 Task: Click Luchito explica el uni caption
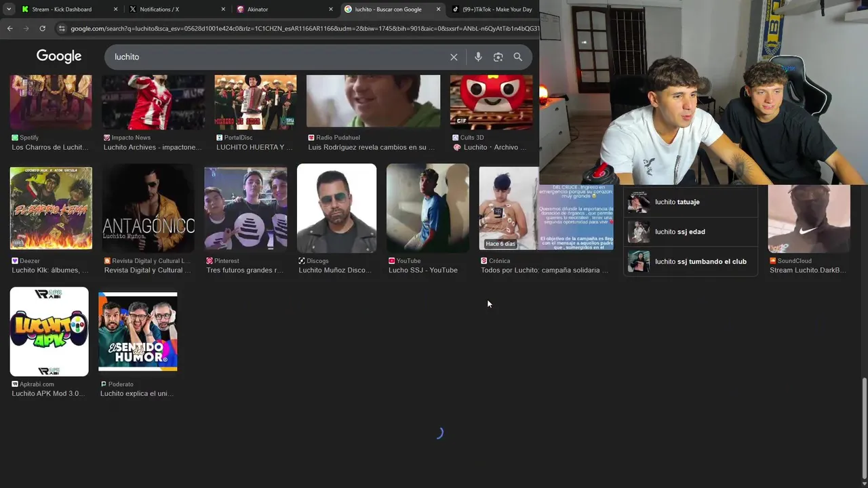tap(137, 394)
